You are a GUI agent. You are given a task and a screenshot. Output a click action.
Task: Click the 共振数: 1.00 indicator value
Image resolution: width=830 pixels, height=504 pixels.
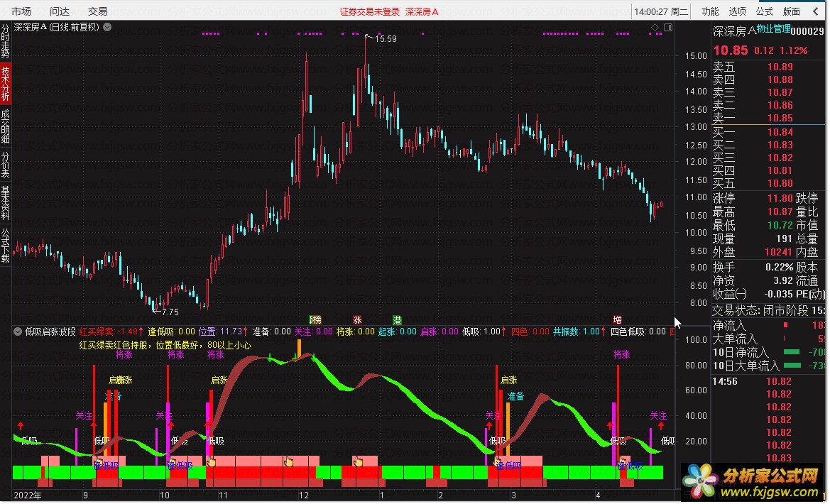579,332
